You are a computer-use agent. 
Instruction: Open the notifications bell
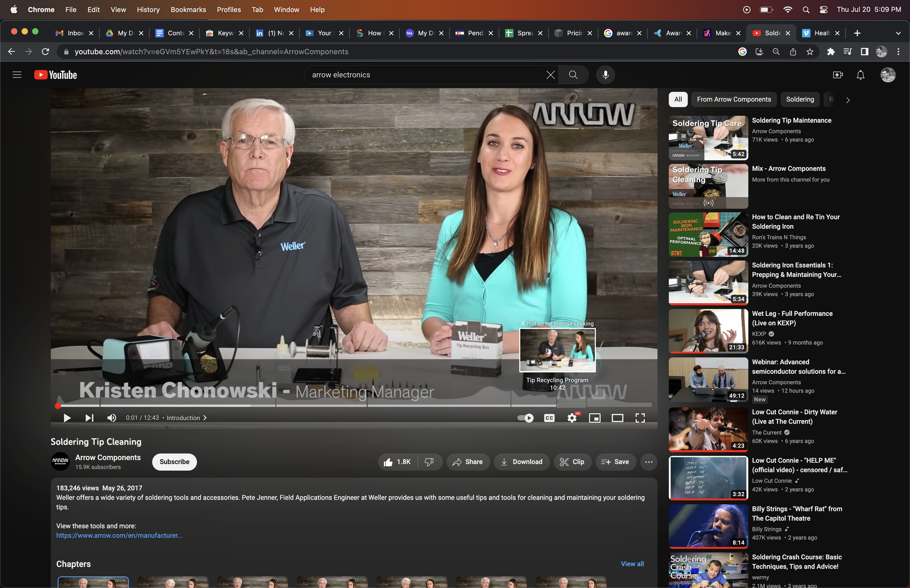860,75
